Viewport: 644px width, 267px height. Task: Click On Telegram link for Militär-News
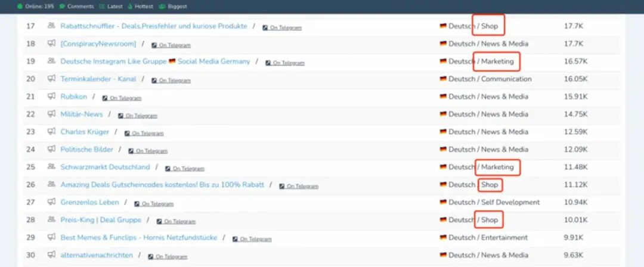coord(138,116)
